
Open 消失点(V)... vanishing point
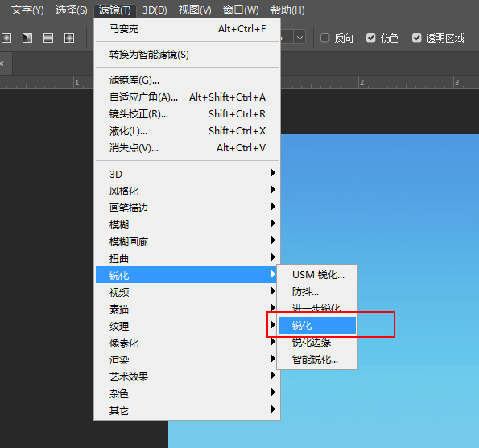tap(188, 148)
